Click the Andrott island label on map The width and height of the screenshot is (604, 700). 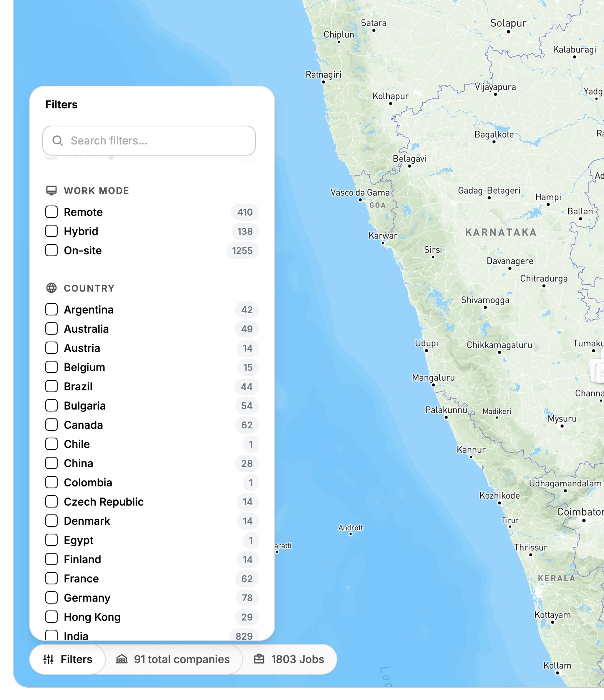pos(350,527)
